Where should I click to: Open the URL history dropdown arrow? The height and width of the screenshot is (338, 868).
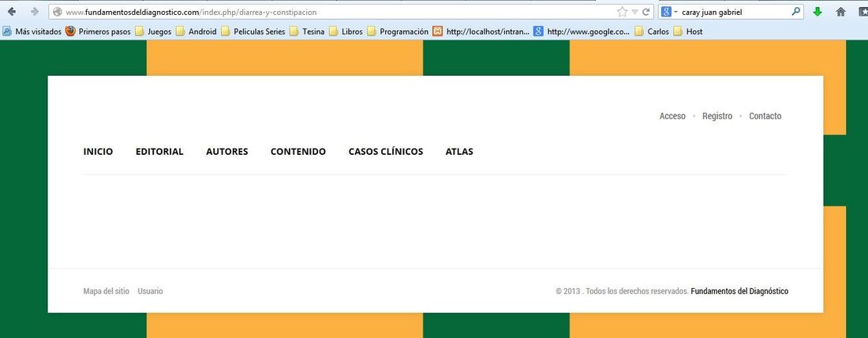[635, 12]
